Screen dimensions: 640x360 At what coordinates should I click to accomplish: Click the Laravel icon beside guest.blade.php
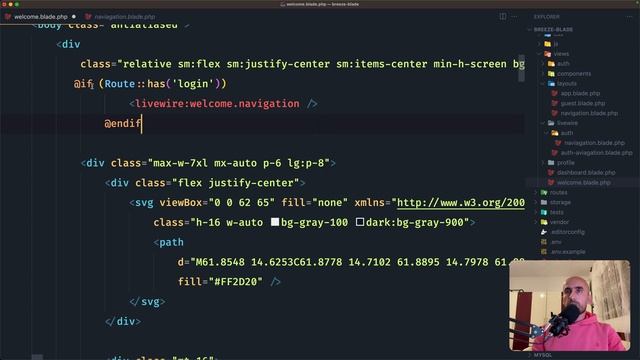click(555, 103)
